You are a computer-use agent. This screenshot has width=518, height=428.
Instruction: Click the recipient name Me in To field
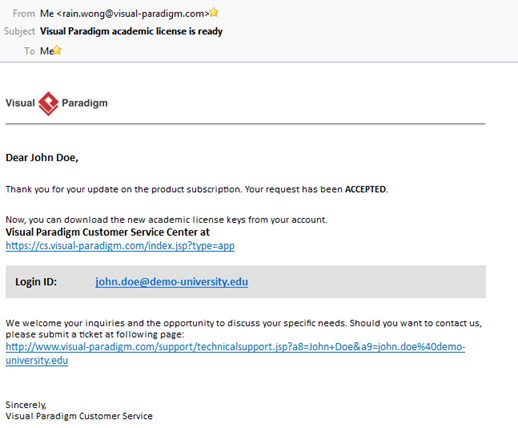coord(47,51)
